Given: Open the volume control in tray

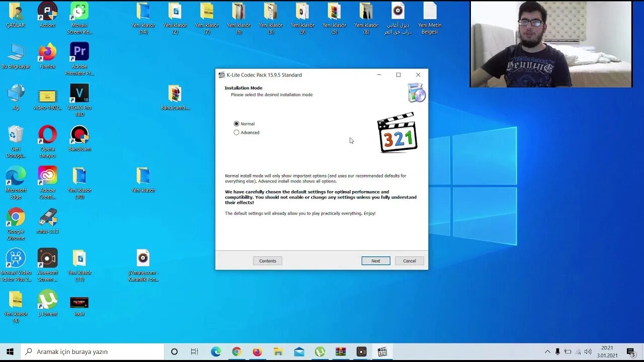Looking at the screenshot, I should click(588, 351).
